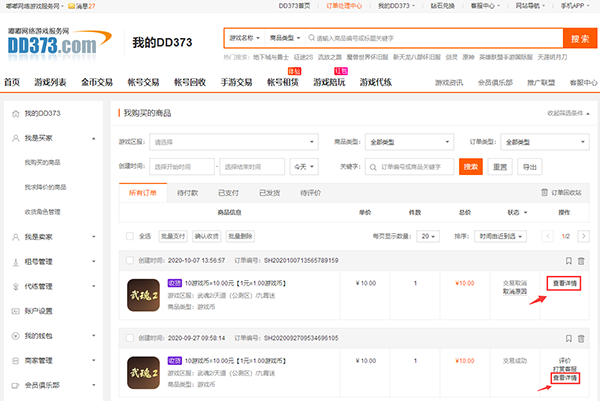The width and height of the screenshot is (600, 401).
Task: Click 查看详情 for the first order
Action: click(565, 284)
